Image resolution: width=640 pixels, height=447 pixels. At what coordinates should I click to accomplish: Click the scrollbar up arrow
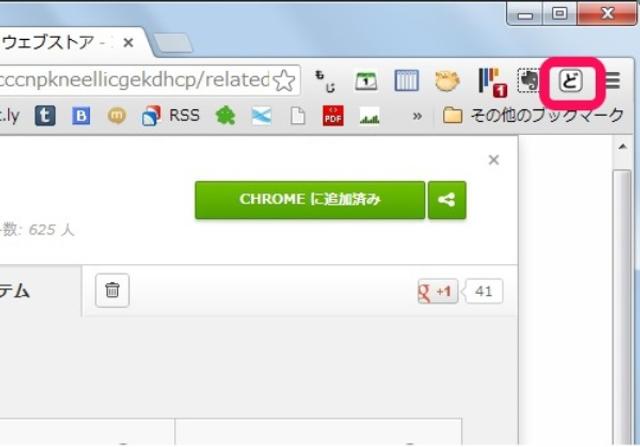pos(622,147)
